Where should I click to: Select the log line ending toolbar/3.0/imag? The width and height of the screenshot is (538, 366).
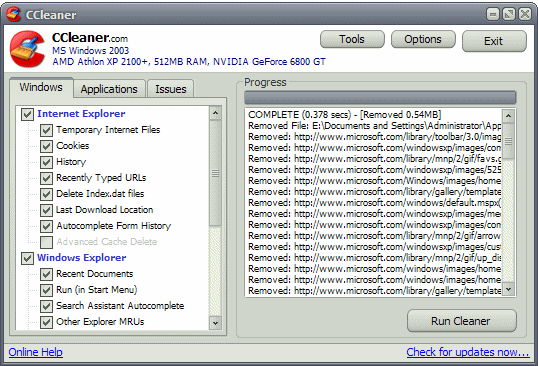(x=374, y=137)
